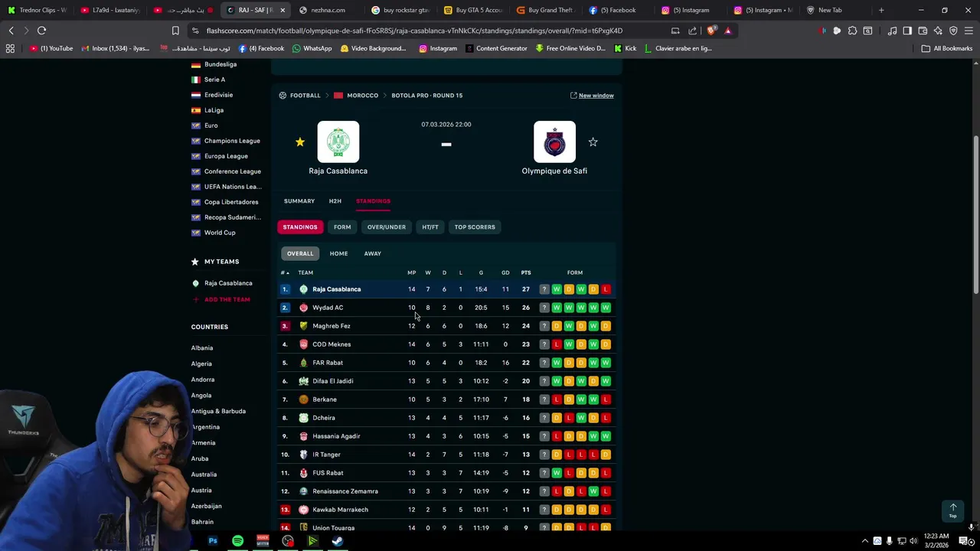Open the Olympique de Safi team logo
The height and width of the screenshot is (551, 980).
(554, 142)
